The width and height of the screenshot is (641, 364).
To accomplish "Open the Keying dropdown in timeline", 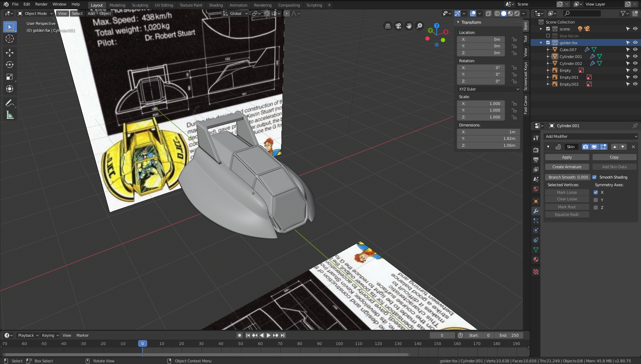I will tap(50, 335).
